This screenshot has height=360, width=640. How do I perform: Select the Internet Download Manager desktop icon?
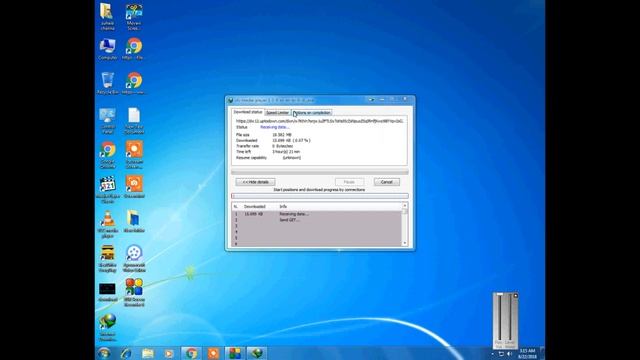107,327
